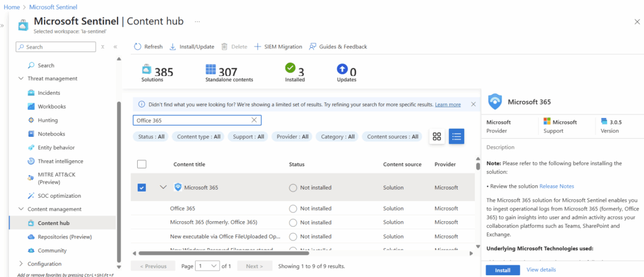Viewport: 644px width, 277px height.
Task: Switch to list view
Action: (457, 137)
